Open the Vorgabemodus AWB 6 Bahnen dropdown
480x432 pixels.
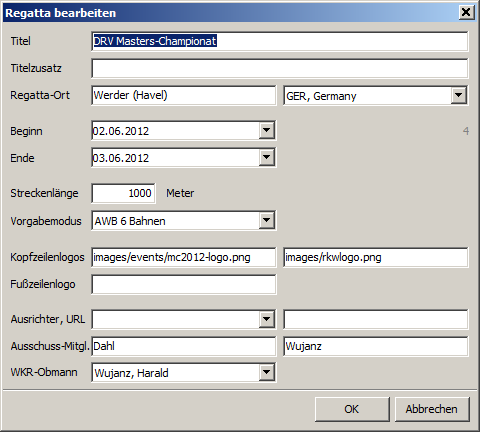click(x=267, y=220)
